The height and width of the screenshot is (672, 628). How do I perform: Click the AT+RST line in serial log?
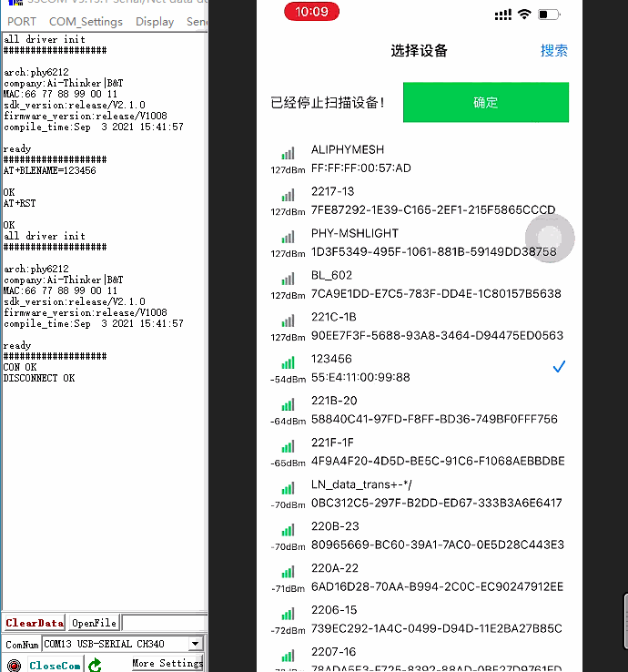20,203
